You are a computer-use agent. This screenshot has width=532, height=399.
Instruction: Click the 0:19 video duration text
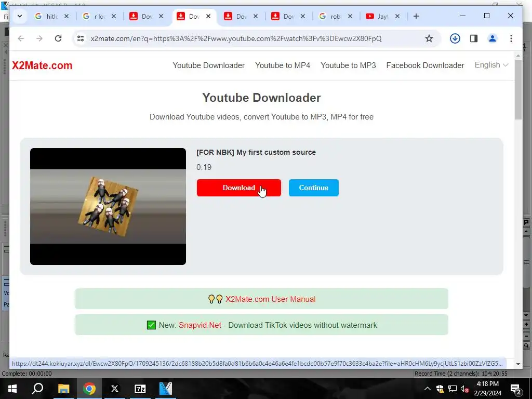(x=204, y=167)
